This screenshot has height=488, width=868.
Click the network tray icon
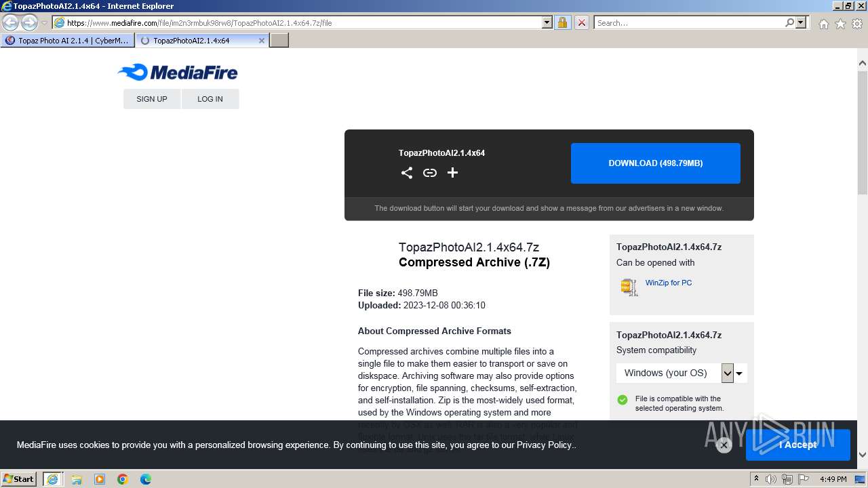point(787,479)
